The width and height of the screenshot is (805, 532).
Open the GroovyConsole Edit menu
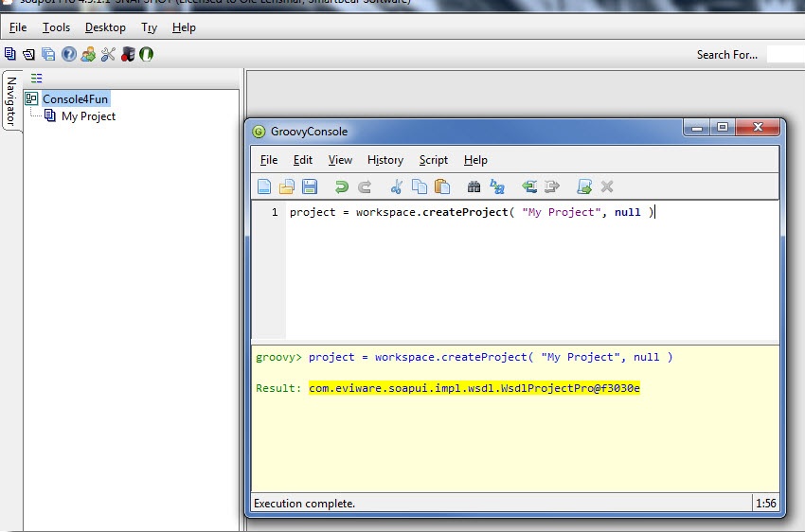tap(303, 160)
